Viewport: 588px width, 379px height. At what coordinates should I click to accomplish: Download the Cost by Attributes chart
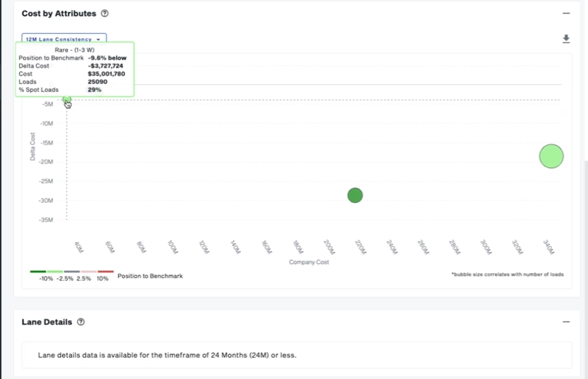(x=566, y=39)
